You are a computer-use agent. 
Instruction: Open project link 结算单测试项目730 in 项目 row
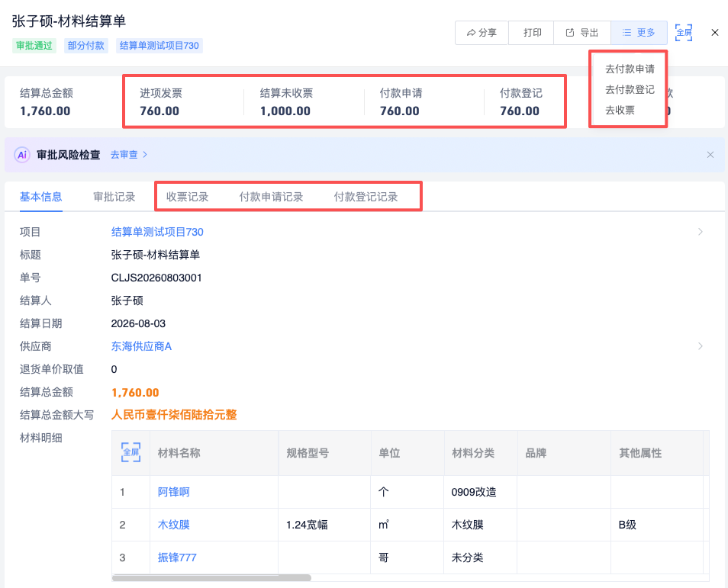(x=157, y=232)
